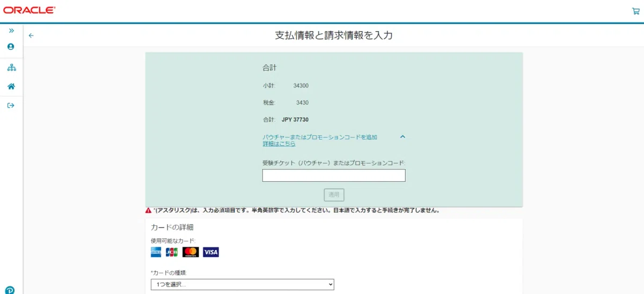This screenshot has height=294, width=644.
Task: Open the user profile icon in sidebar
Action: tap(11, 47)
